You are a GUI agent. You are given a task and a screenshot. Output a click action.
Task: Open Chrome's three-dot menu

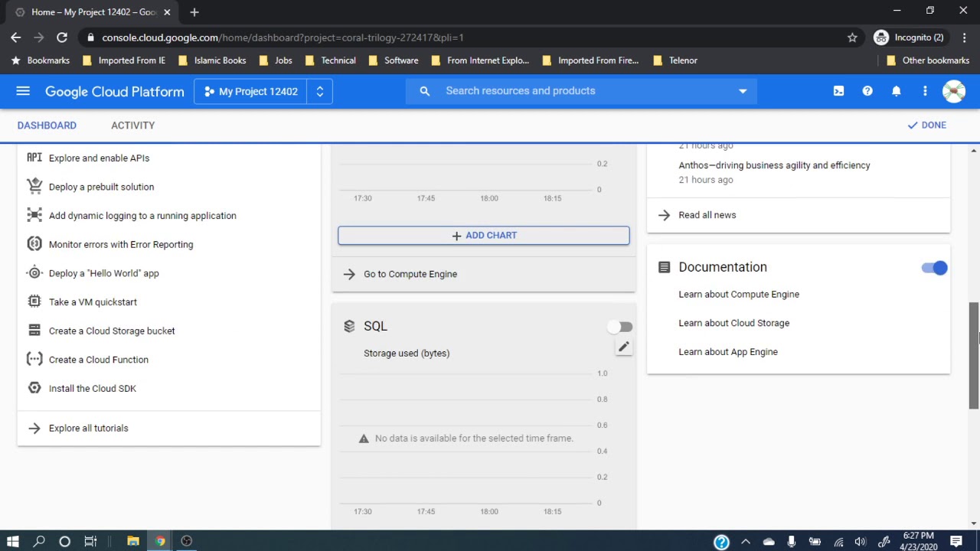coord(963,37)
